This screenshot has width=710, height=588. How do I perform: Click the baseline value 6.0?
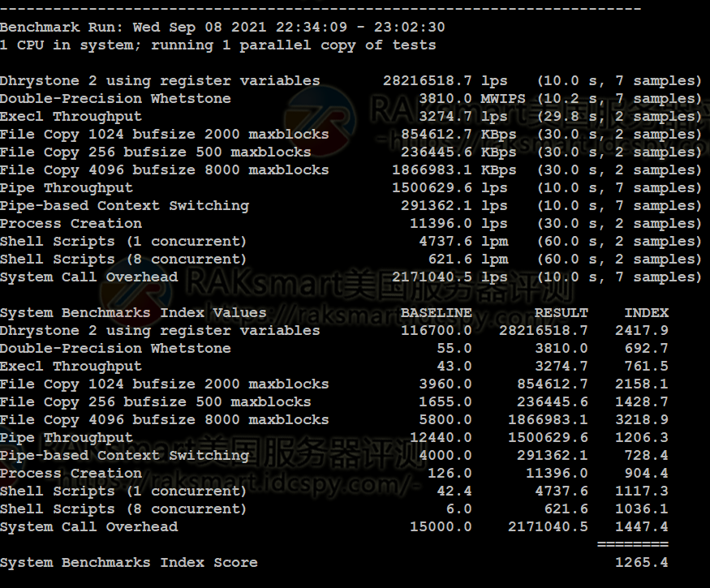pos(458,509)
